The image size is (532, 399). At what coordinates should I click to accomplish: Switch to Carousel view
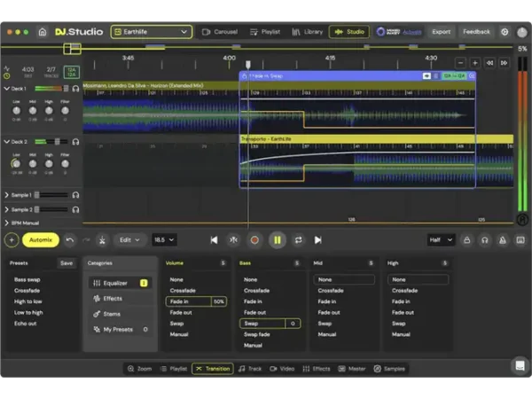tap(220, 32)
